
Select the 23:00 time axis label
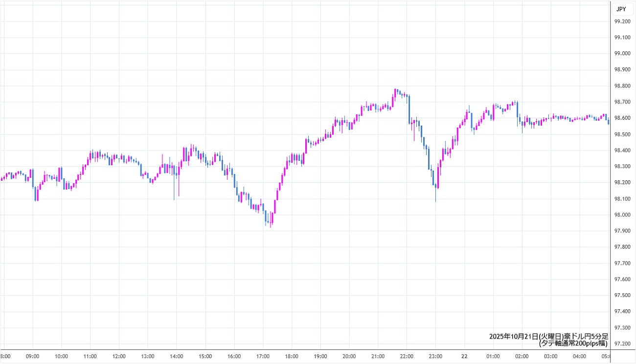click(x=435, y=356)
